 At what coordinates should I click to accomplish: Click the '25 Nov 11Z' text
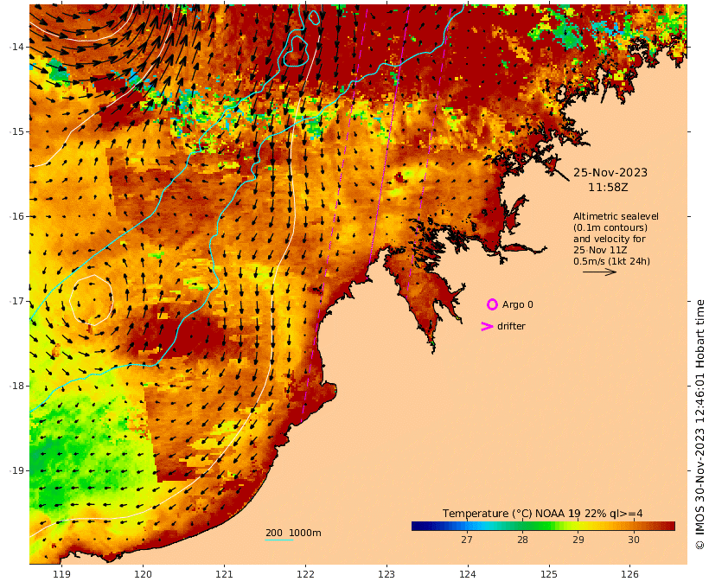[x=600, y=250]
